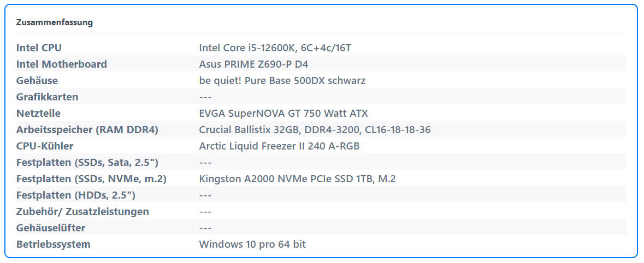The width and height of the screenshot is (644, 263).
Task: Select the Intel Motherboard label
Action: click(x=62, y=64)
